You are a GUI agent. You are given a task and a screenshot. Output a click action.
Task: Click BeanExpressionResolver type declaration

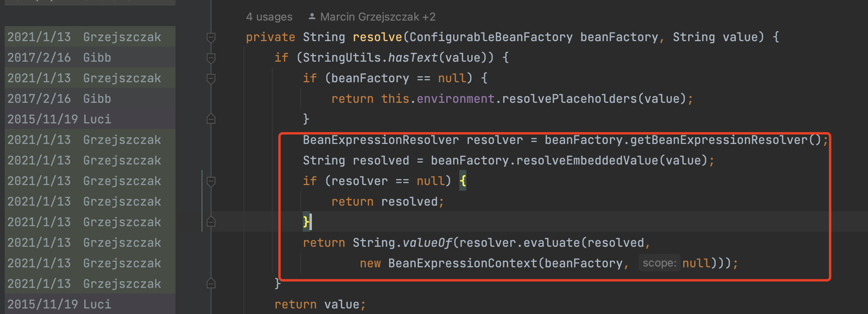click(381, 140)
